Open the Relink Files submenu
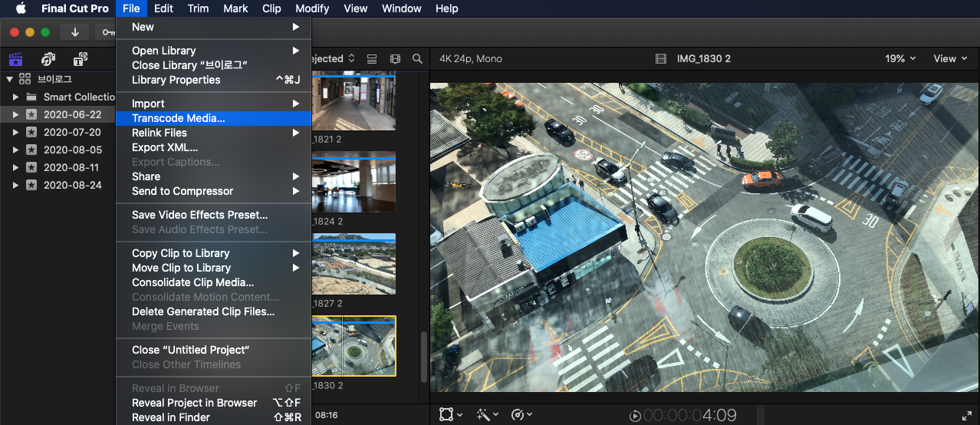The height and width of the screenshot is (425, 980). (x=213, y=133)
